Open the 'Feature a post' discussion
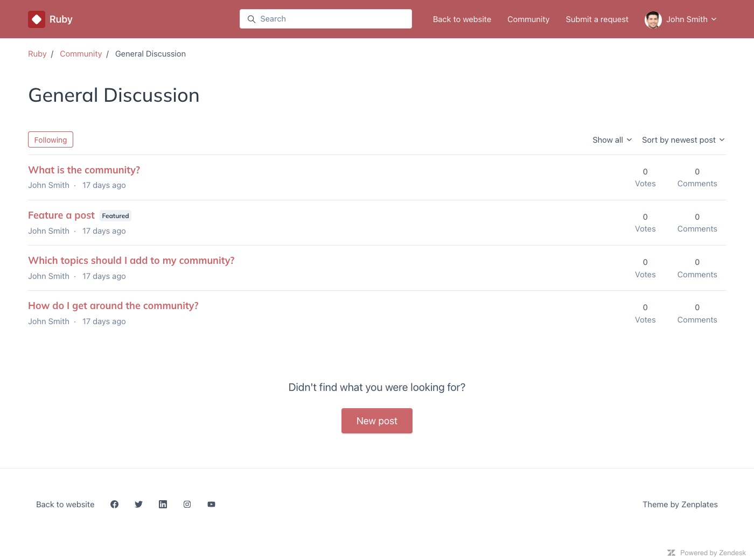This screenshot has width=754, height=560. pos(61,215)
